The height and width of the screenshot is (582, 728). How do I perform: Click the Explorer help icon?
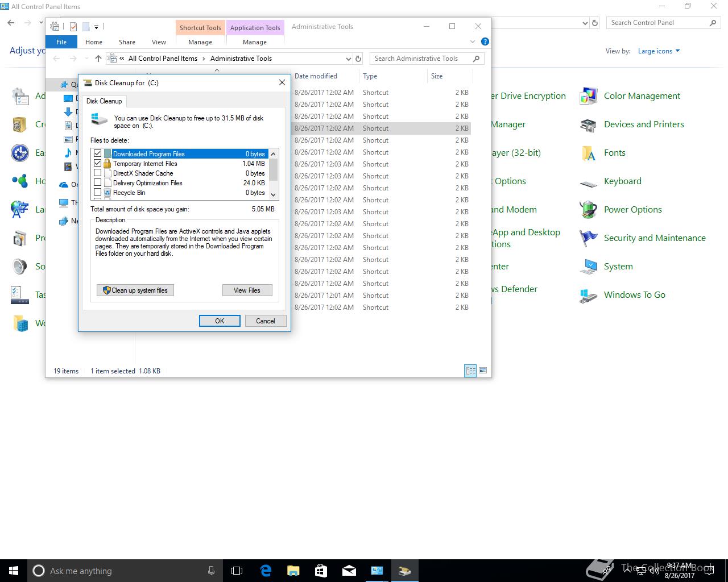[485, 41]
